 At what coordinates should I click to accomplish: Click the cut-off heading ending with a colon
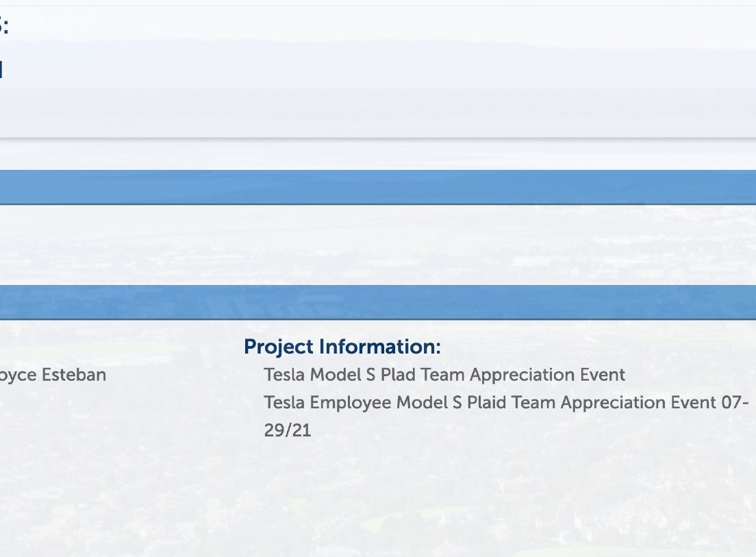[4, 25]
